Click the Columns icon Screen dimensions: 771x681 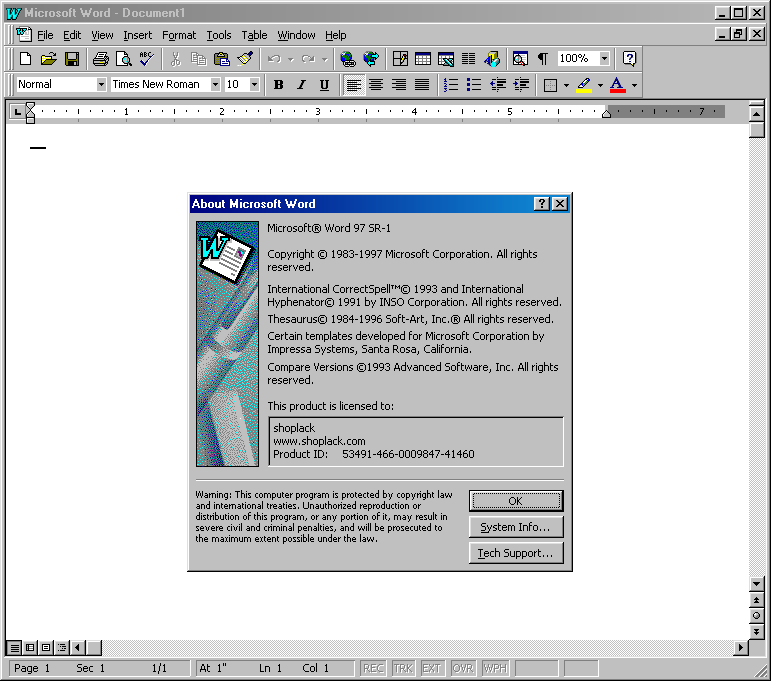468,59
